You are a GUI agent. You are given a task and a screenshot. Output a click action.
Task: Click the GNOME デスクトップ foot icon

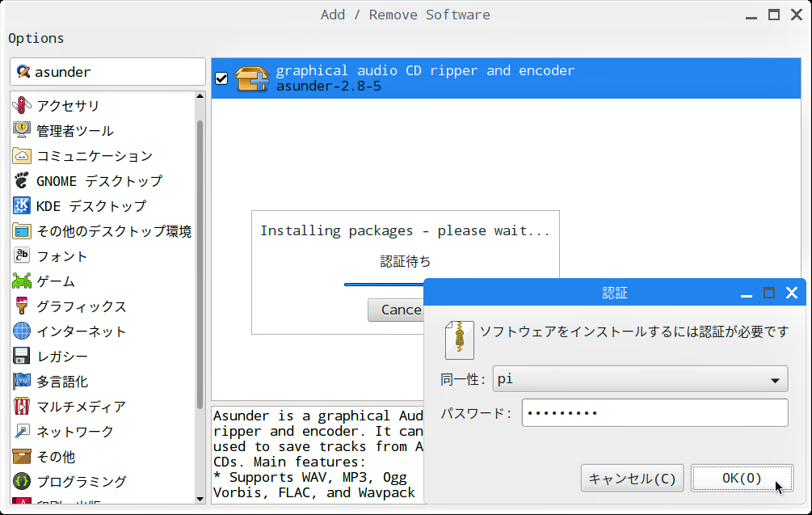tap(22, 180)
